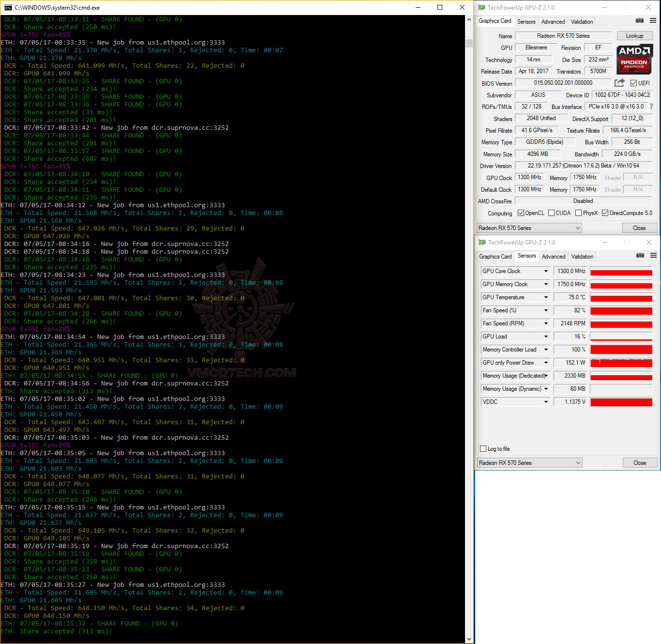
Task: Click the Subvendor value ASUS
Action: tap(538, 95)
